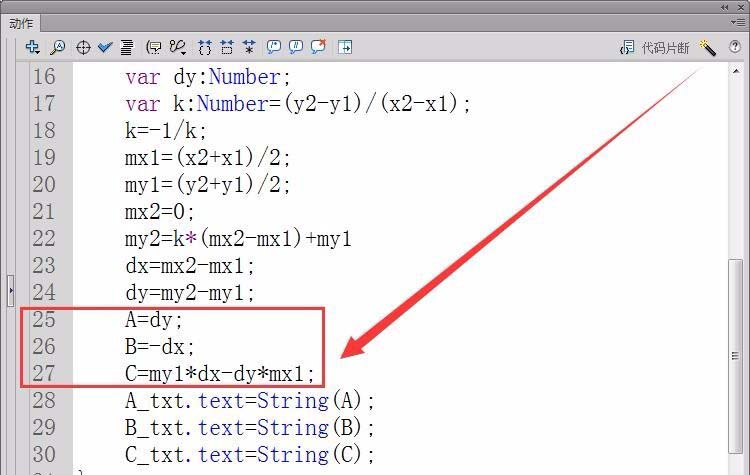Remove comment from selected code
Screen dimensions: 750x475
click(319, 46)
